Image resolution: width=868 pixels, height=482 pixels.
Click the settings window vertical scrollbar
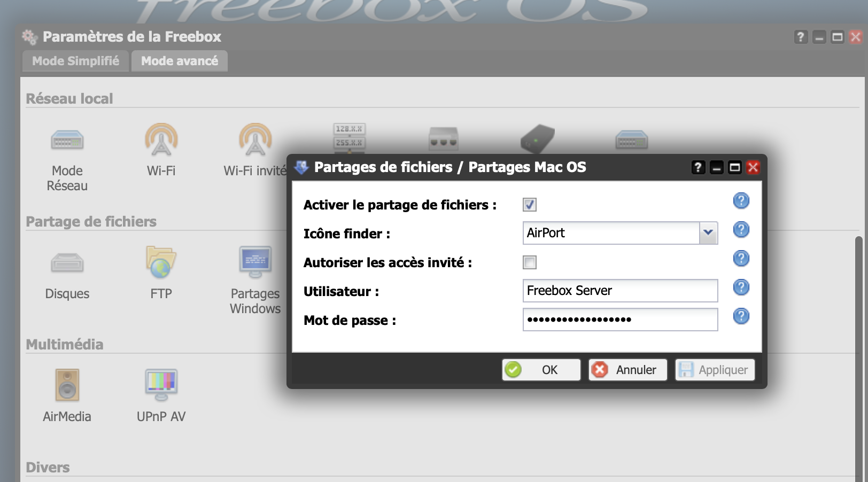[858, 358]
